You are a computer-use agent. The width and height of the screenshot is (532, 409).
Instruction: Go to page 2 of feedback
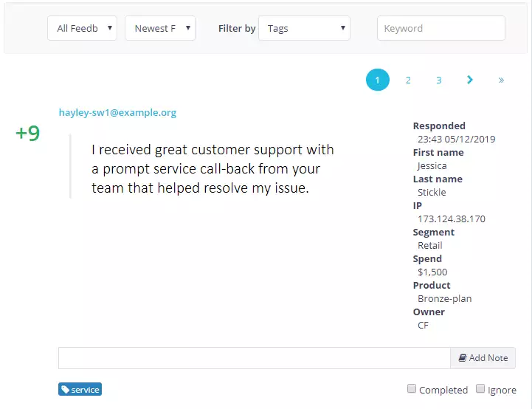pyautogui.click(x=408, y=80)
